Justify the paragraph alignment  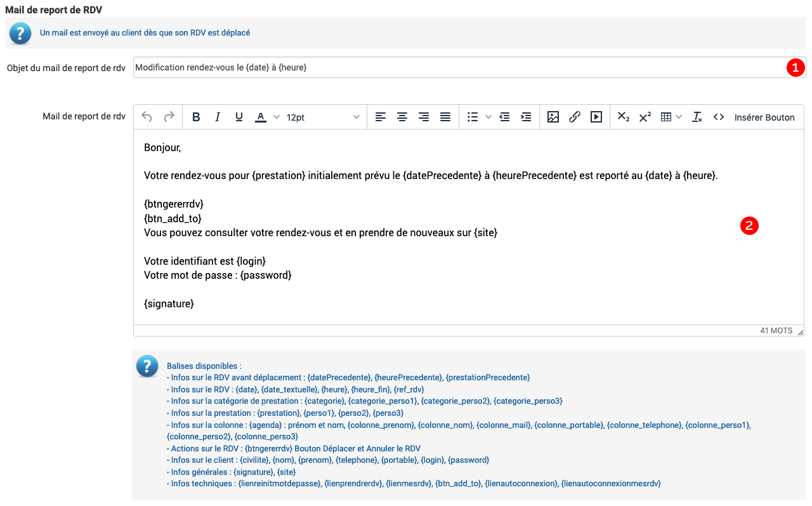pos(445,117)
